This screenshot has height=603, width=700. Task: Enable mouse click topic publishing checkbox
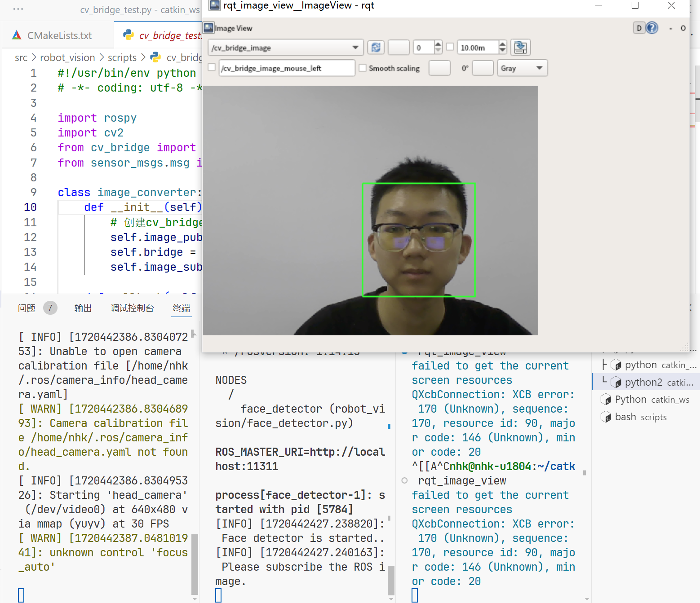click(212, 67)
